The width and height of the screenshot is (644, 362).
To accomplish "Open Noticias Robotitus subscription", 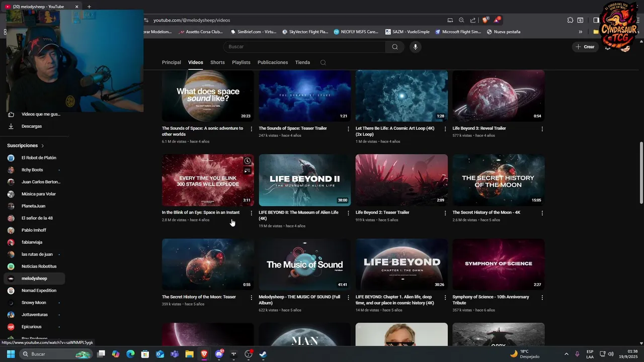I will click(34, 266).
